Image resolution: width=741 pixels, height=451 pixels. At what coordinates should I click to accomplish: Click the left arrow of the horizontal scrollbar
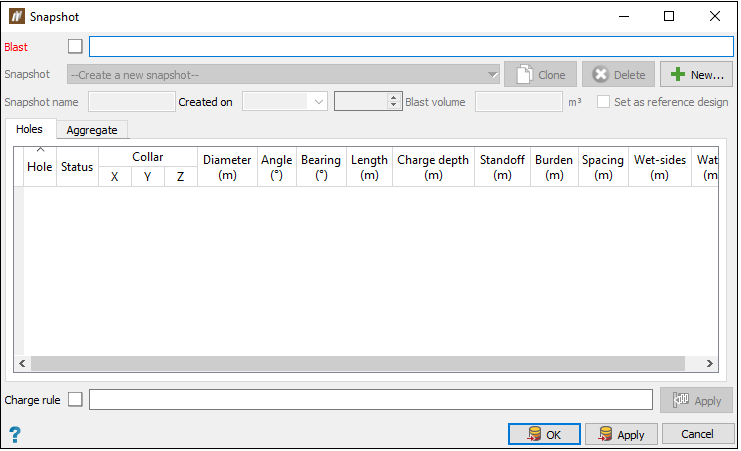(22, 363)
